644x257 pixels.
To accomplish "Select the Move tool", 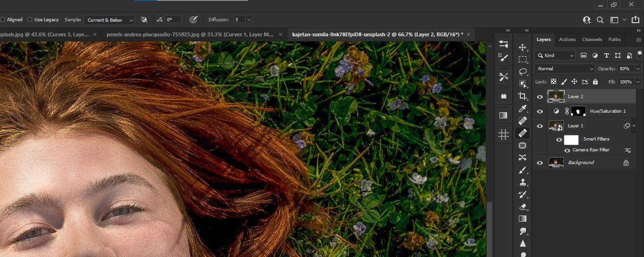I will click(x=523, y=47).
